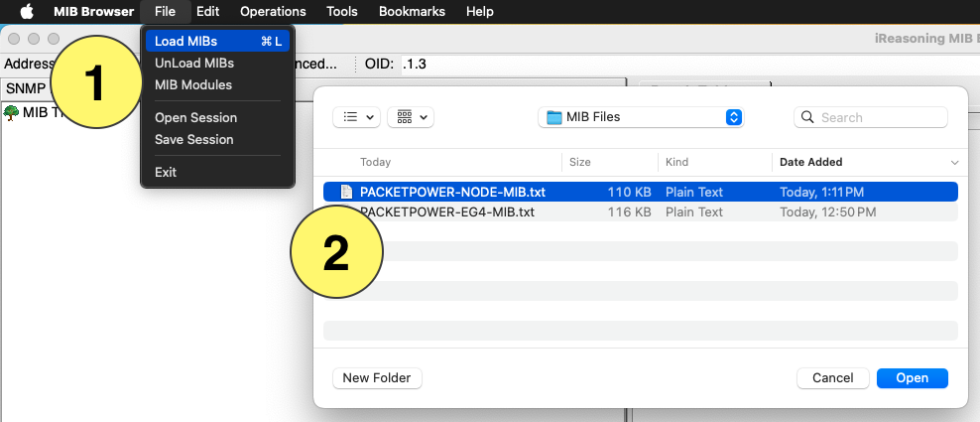Click Exit in the File menu

(x=166, y=172)
